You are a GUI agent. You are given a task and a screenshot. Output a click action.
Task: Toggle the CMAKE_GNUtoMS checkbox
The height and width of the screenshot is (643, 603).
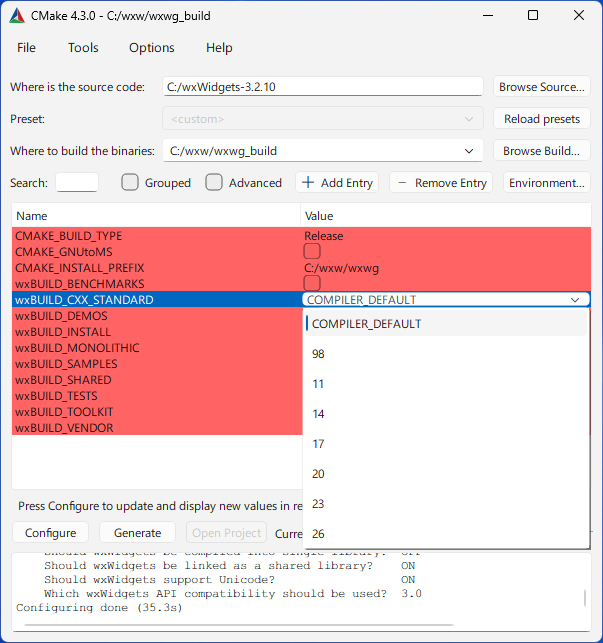click(x=312, y=251)
